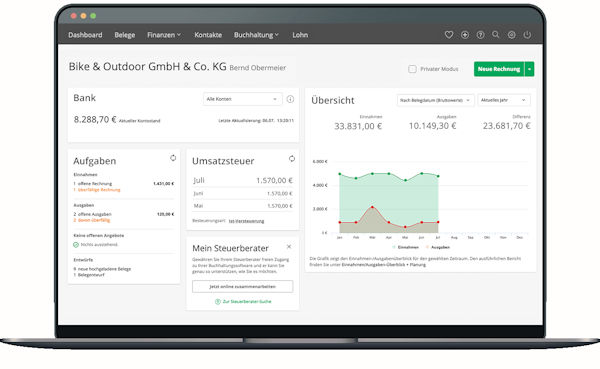
Task: Open settings gear icon in navbar
Action: [x=512, y=35]
